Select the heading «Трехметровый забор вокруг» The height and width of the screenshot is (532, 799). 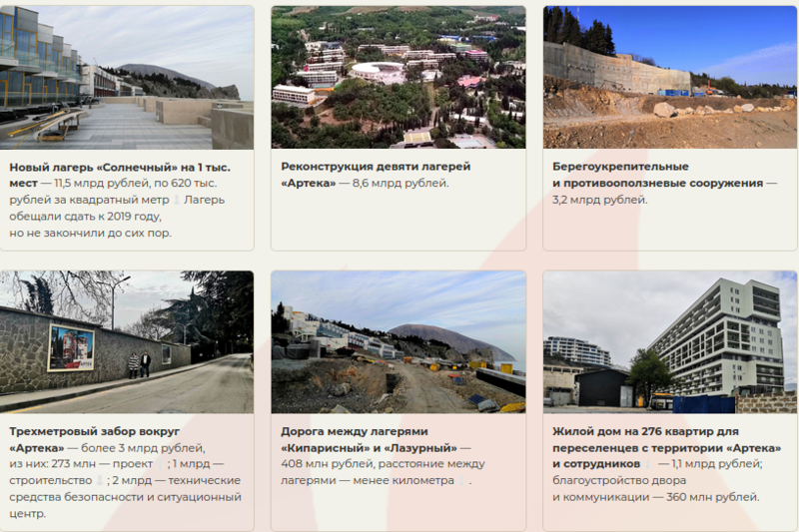[x=94, y=431]
